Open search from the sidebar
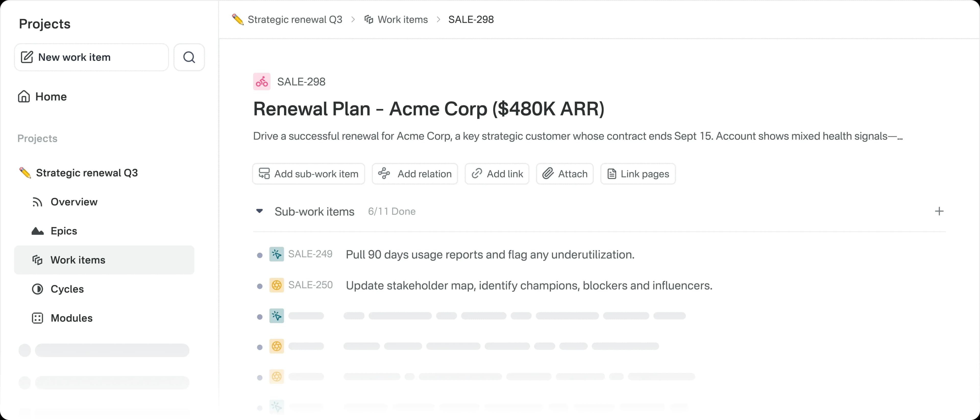 189,57
